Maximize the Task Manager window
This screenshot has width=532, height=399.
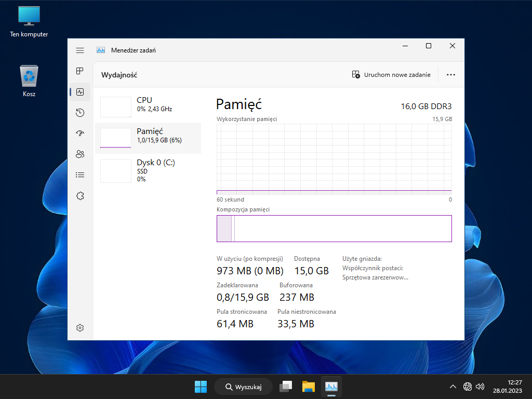tap(429, 46)
